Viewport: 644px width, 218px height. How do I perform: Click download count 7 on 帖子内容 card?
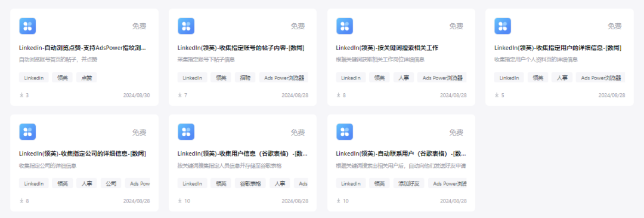click(x=185, y=95)
